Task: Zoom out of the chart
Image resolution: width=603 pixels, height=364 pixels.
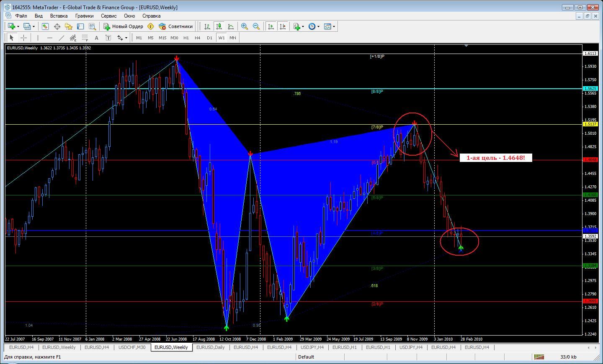Action: point(256,26)
